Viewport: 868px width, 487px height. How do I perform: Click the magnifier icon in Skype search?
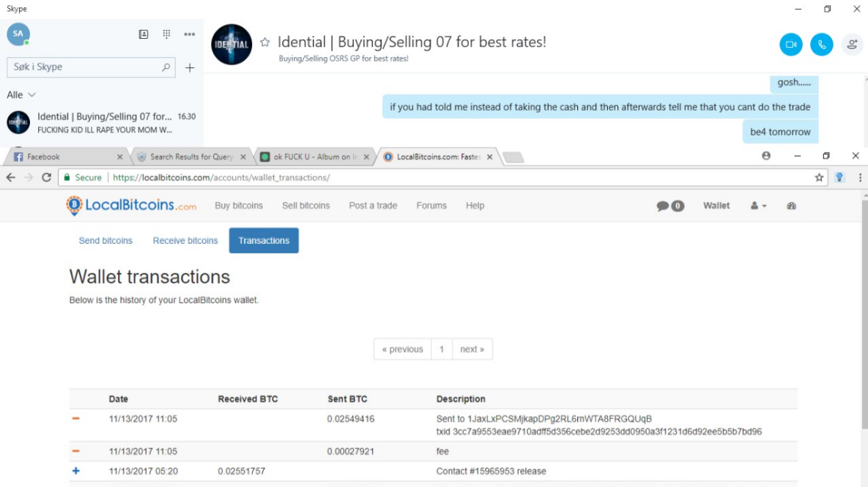pos(166,67)
